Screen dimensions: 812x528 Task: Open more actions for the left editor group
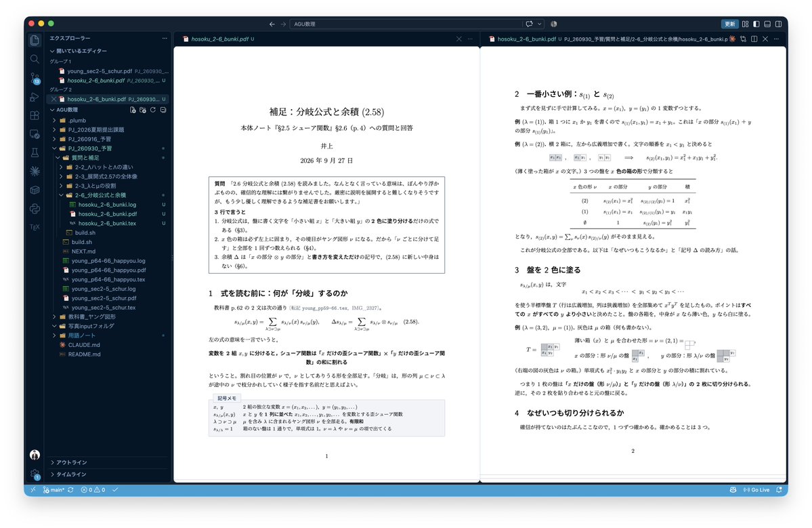470,39
